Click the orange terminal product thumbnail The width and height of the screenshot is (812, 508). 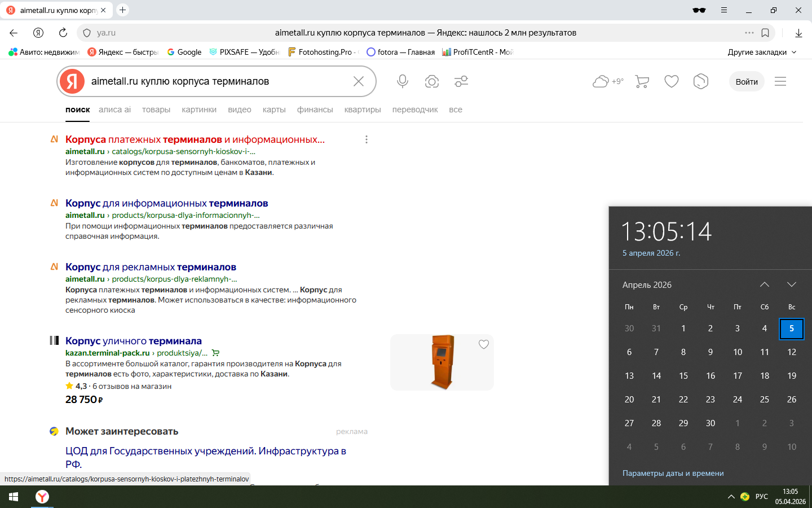[x=442, y=362]
